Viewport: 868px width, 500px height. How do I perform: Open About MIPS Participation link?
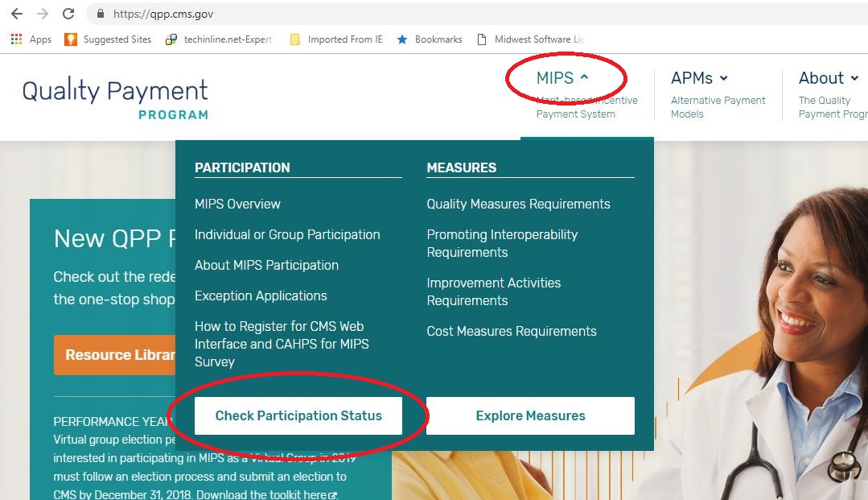(266, 265)
